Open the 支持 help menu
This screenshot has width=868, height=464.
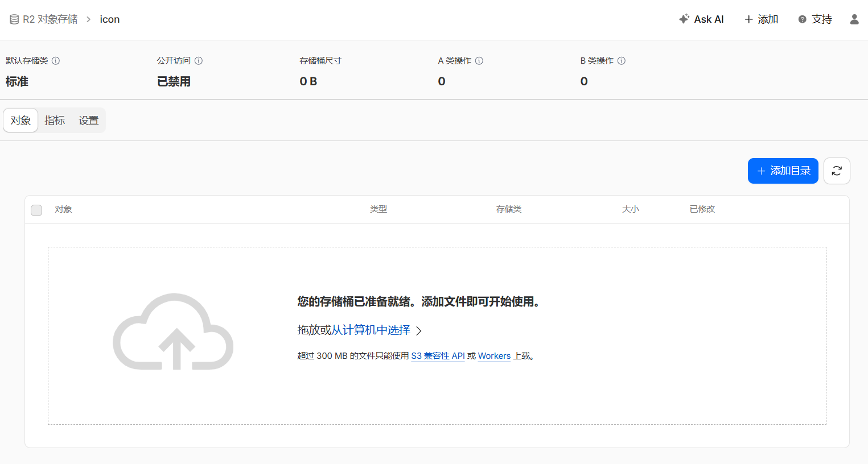tap(815, 19)
